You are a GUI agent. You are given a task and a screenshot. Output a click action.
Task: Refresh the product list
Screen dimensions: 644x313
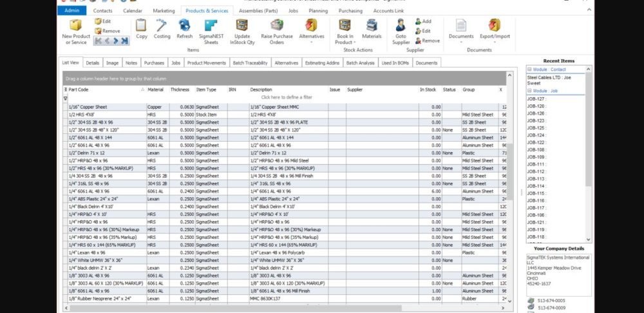click(185, 26)
